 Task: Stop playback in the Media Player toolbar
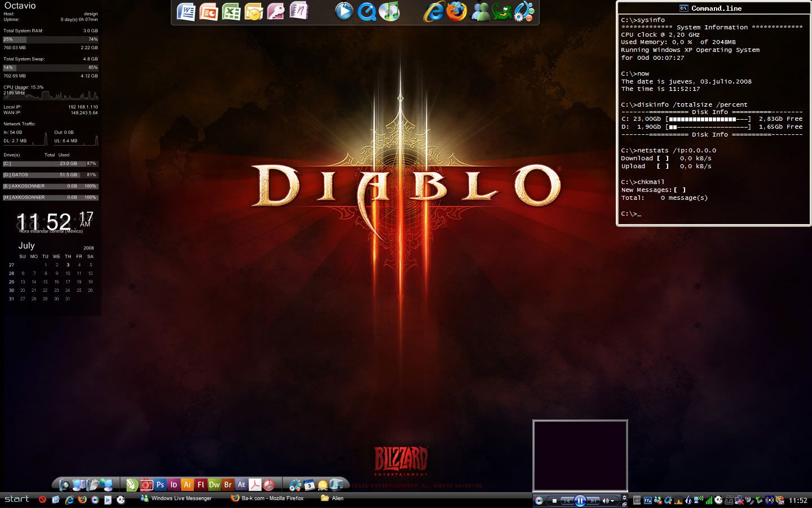(x=554, y=501)
